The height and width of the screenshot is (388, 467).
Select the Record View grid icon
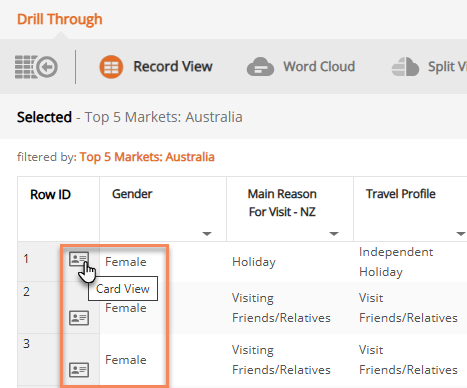pos(111,67)
